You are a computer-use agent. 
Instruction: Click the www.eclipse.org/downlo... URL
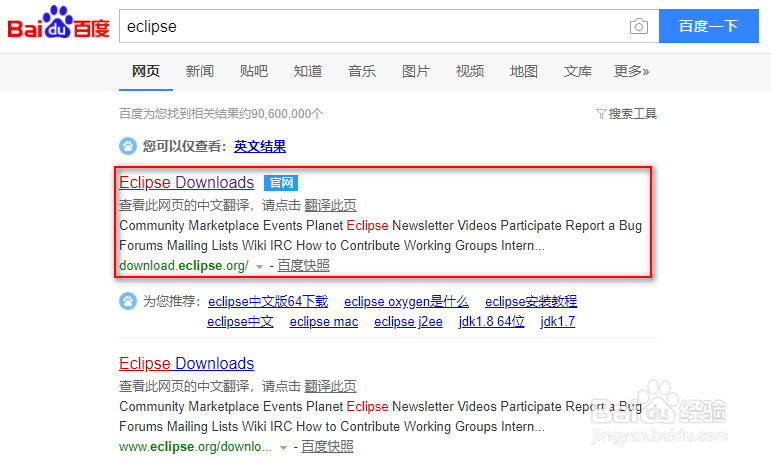[x=195, y=446]
